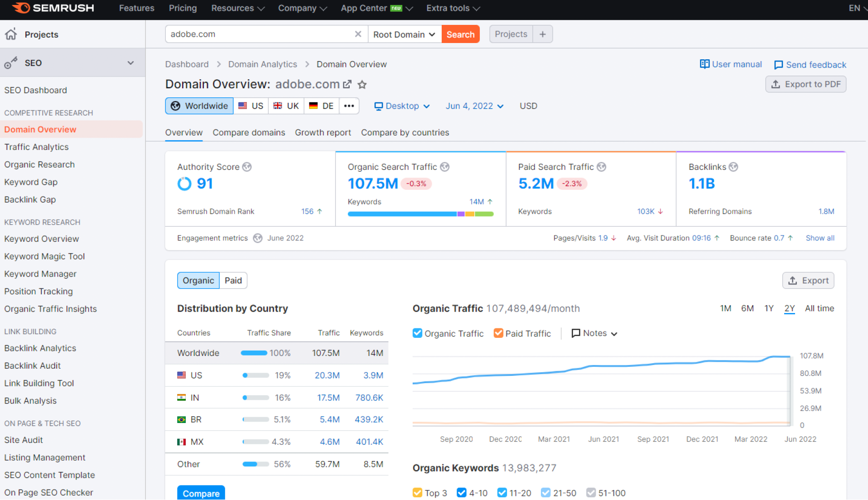The image size is (868, 500).
Task: Click the Show all engagement metrics link
Action: (820, 238)
